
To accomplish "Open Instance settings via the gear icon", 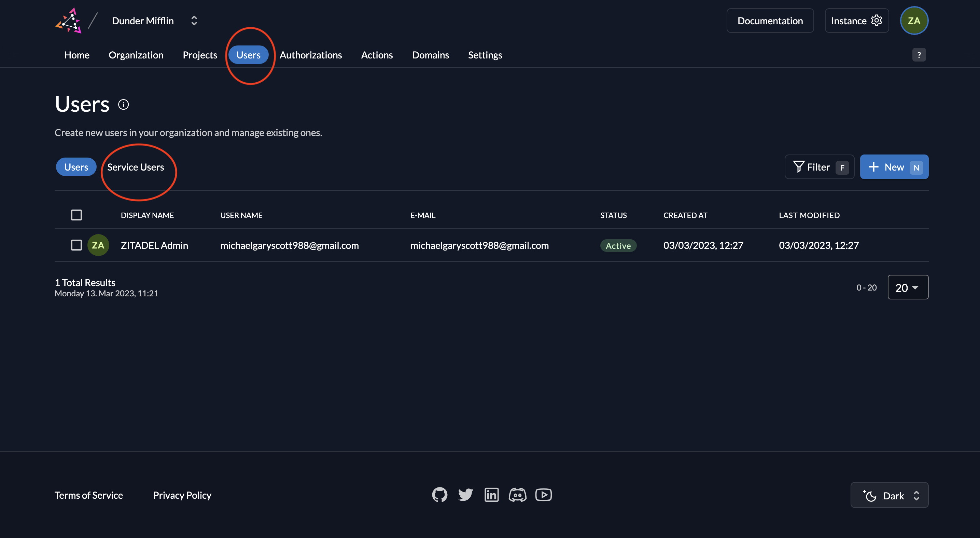I will pyautogui.click(x=877, y=20).
